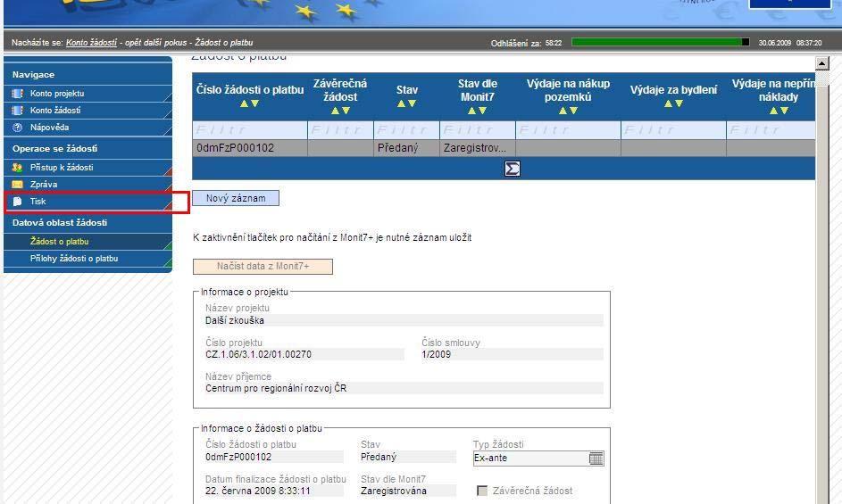Viewport: 842px width, 504px height.
Task: Sort Stav dle Monit7 descending
Action: tap(483, 111)
